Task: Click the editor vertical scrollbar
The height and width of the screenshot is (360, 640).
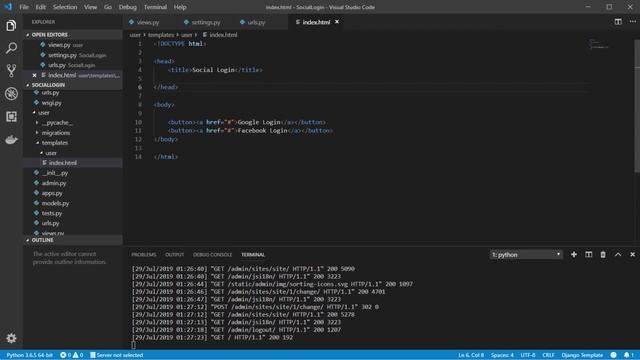Action: (637, 106)
